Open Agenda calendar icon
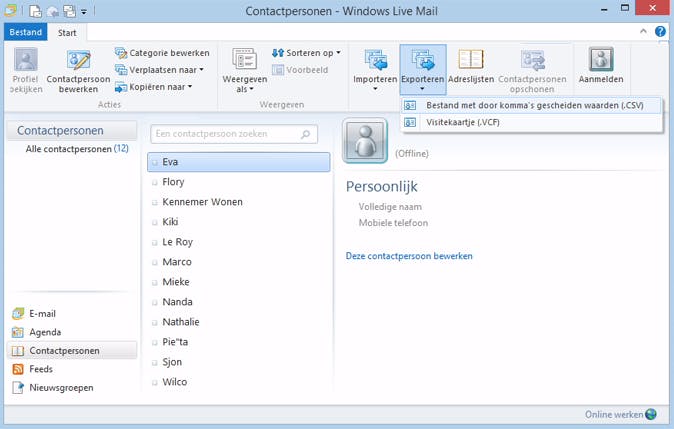The height and width of the screenshot is (429, 674). pyautogui.click(x=18, y=332)
